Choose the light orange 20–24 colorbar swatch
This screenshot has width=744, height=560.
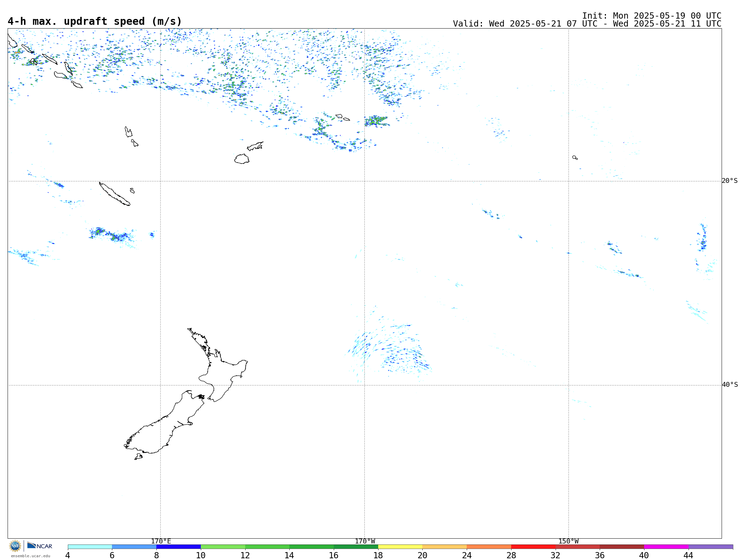445,547
